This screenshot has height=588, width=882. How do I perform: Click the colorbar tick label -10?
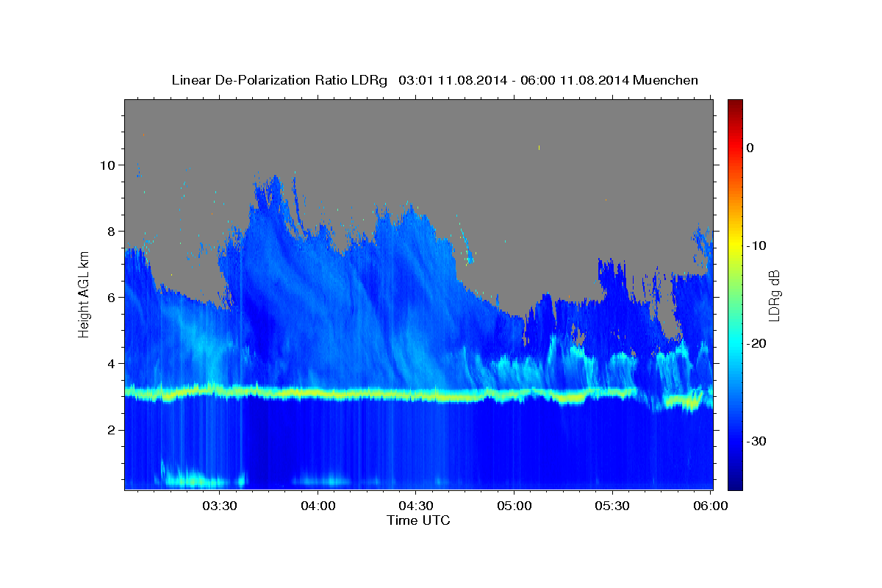point(756,245)
